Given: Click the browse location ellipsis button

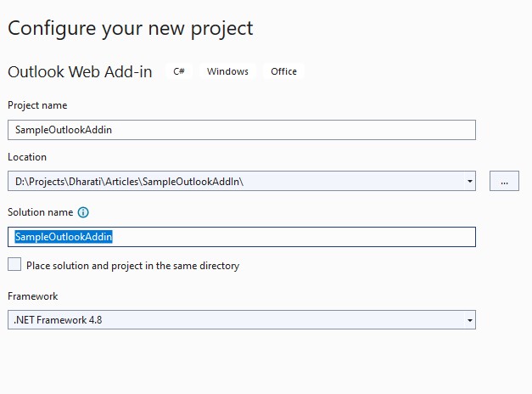Looking at the screenshot, I should (504, 181).
